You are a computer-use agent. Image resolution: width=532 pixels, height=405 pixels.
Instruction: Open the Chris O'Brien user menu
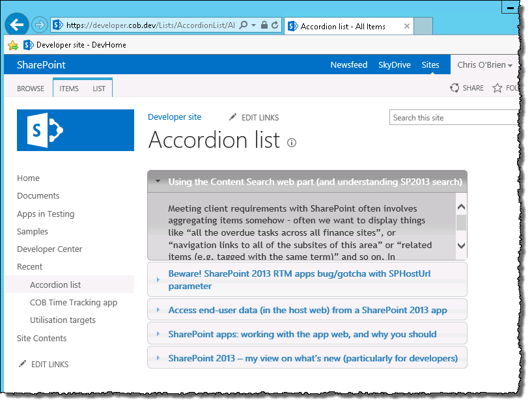[x=484, y=64]
